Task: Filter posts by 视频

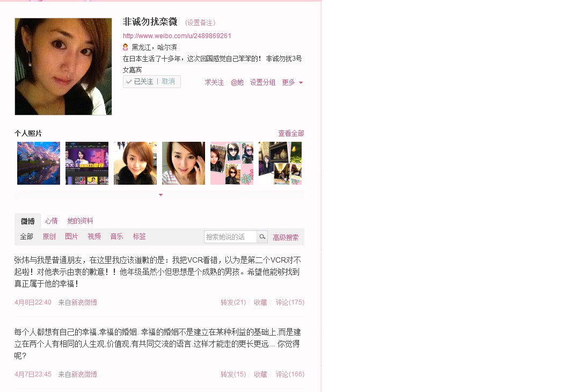Action: 94,237
